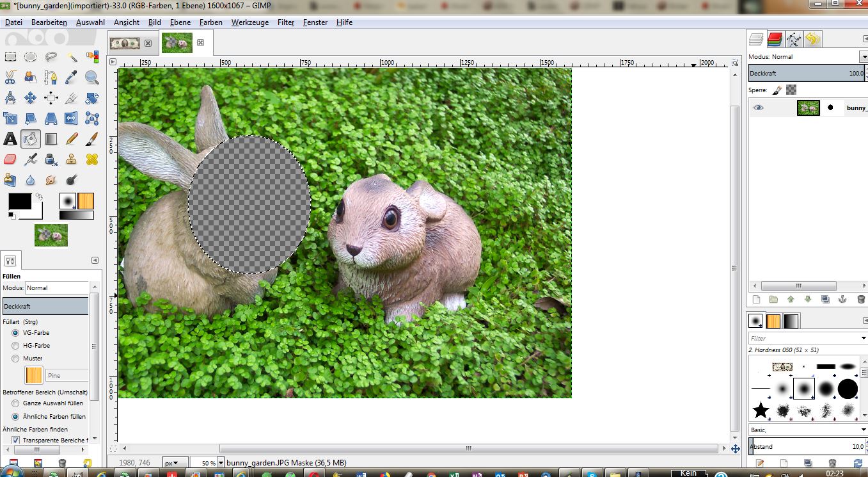Open the zoom percentage dropdown
Image resolution: width=868 pixels, height=477 pixels.
pos(221,462)
